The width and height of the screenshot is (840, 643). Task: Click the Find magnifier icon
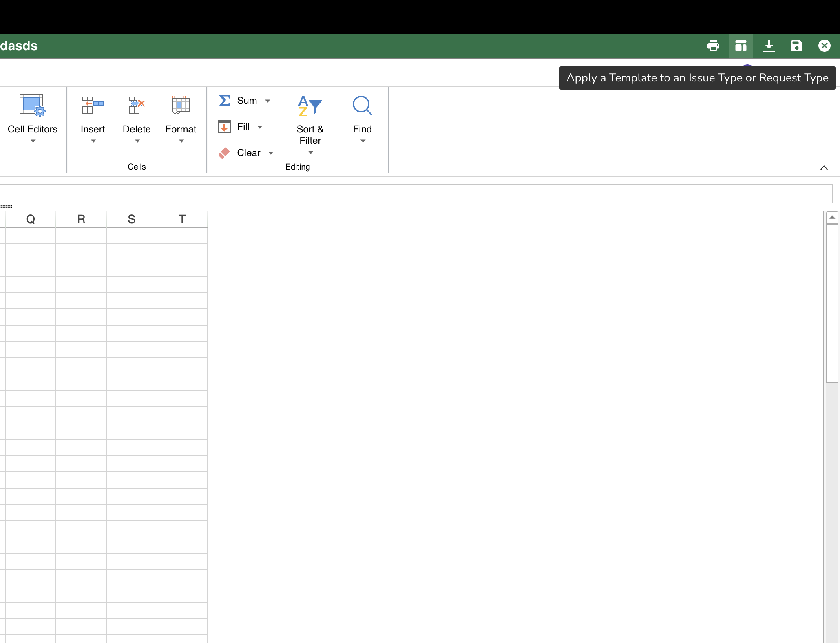tap(362, 106)
